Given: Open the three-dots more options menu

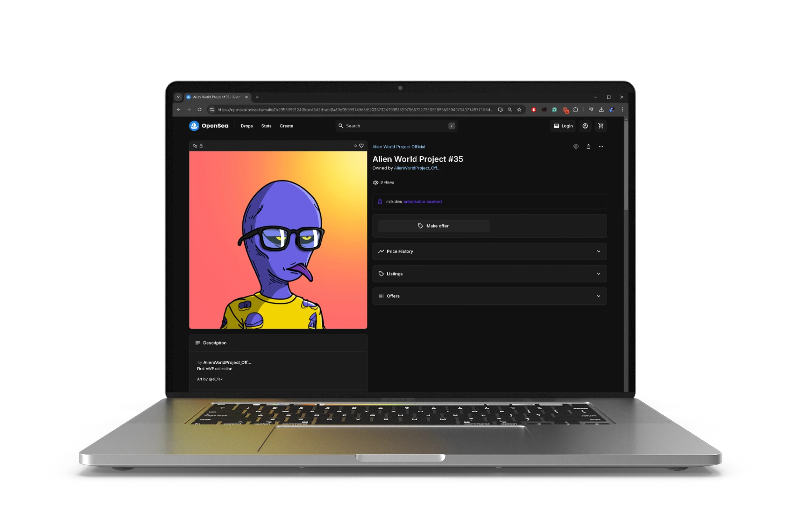Looking at the screenshot, I should [x=601, y=147].
